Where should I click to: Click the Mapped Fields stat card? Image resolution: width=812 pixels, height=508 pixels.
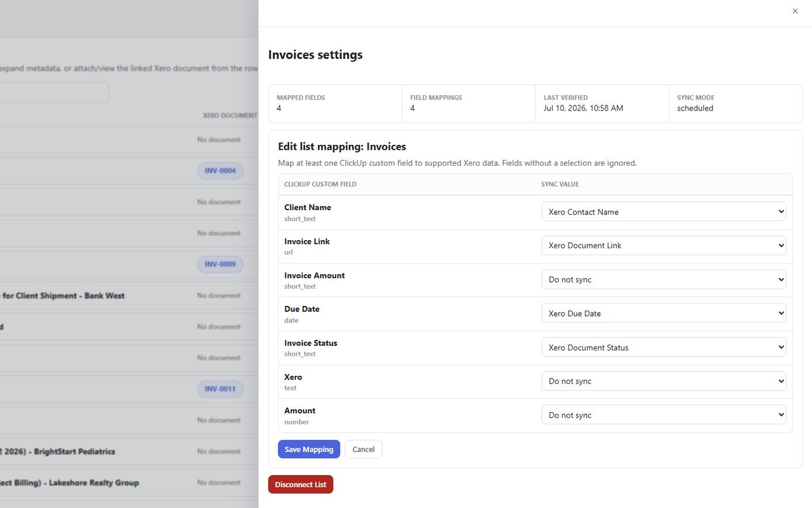click(x=335, y=103)
